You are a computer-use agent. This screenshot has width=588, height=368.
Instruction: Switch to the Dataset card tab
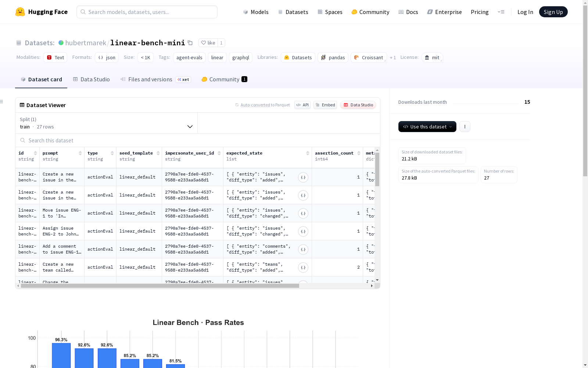pyautogui.click(x=41, y=79)
